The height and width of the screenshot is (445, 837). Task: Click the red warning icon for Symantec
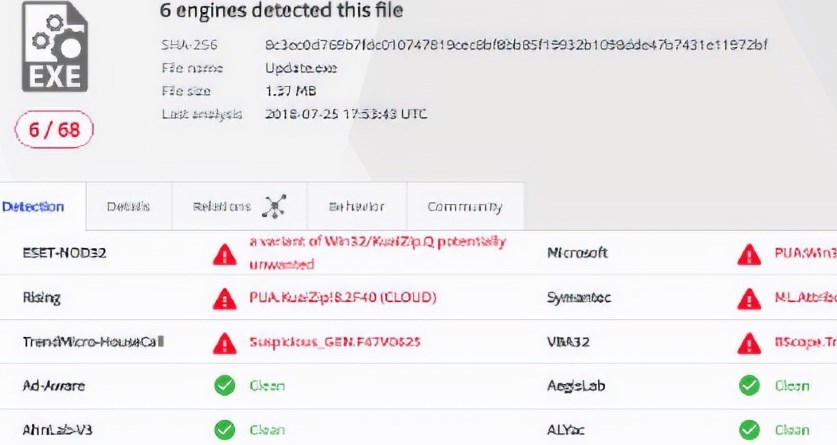click(749, 299)
